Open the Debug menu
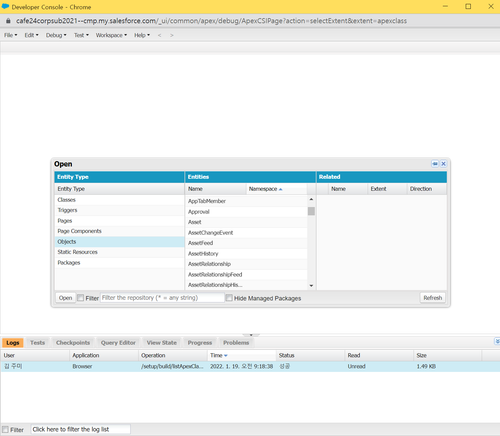This screenshot has height=436, width=500. tap(56, 35)
